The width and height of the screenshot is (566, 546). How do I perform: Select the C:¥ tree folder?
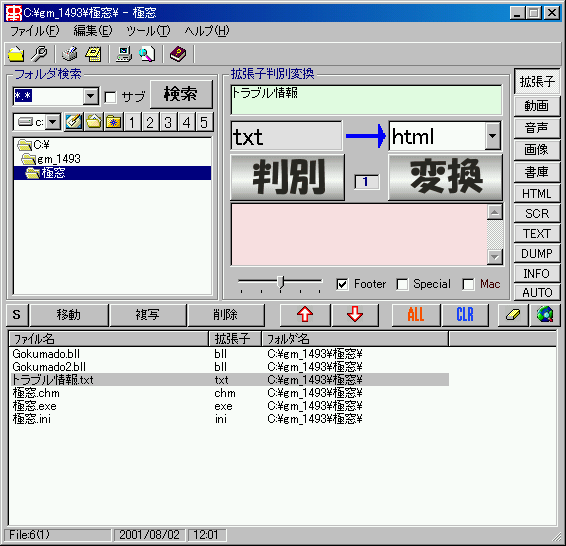tap(34, 145)
